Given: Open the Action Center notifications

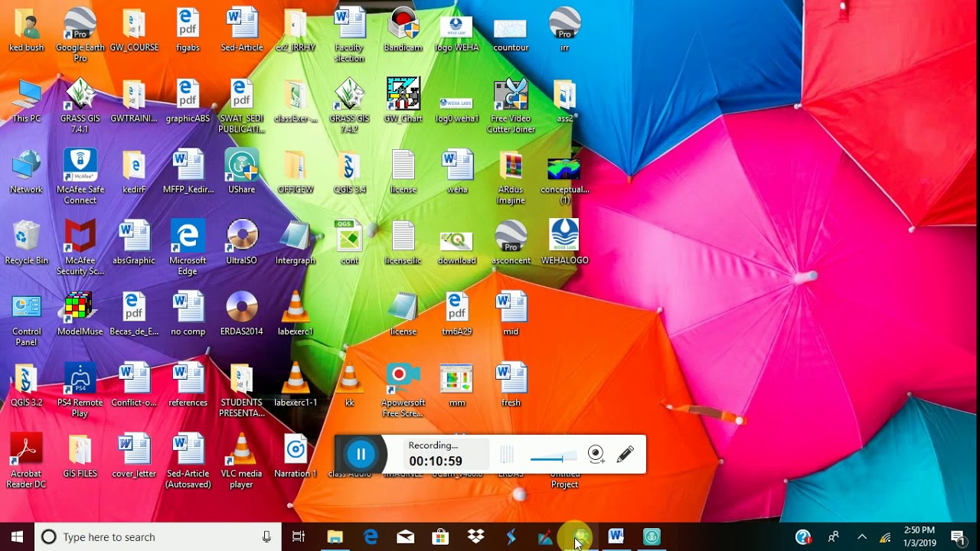Looking at the screenshot, I should point(957,536).
